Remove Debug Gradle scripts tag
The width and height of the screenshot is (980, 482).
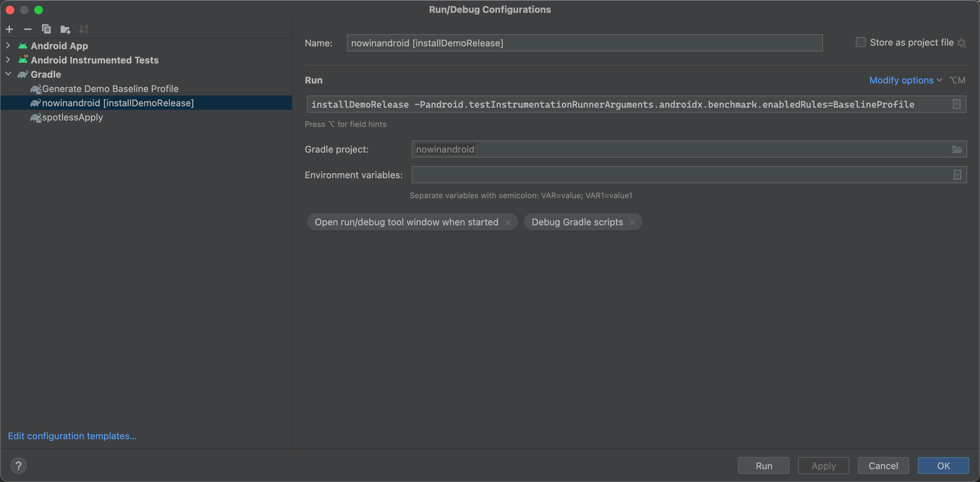pyautogui.click(x=633, y=222)
